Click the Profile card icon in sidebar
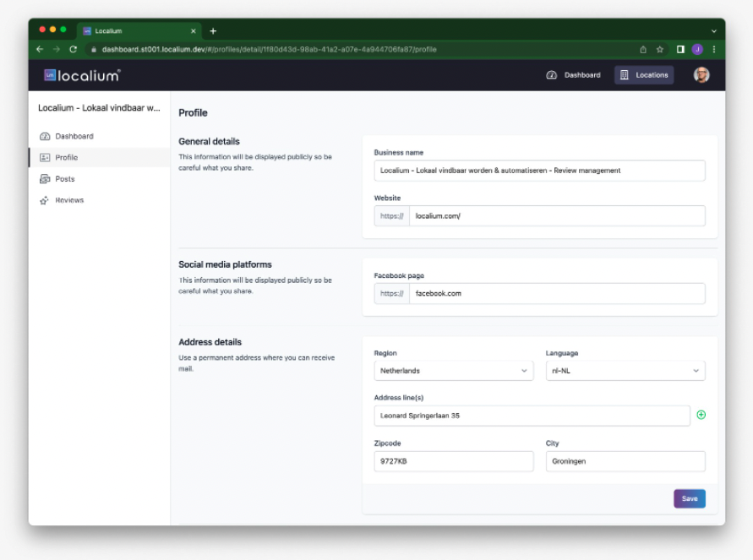Image resolution: width=753 pixels, height=560 pixels. 45,157
